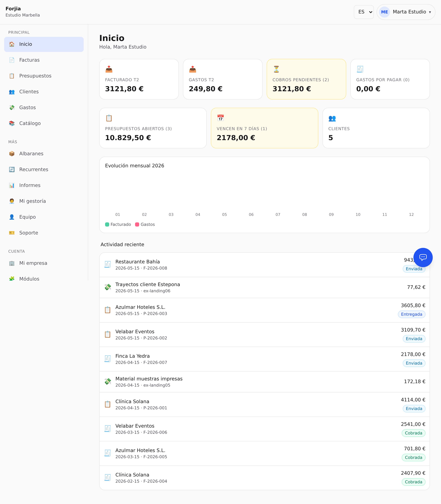
Task: Click the 701,80 € amount
Action: point(414,449)
